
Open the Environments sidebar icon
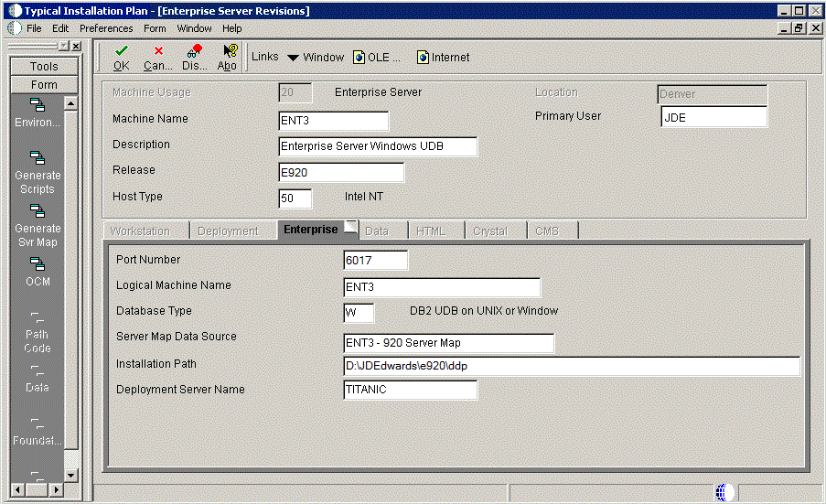[x=37, y=105]
